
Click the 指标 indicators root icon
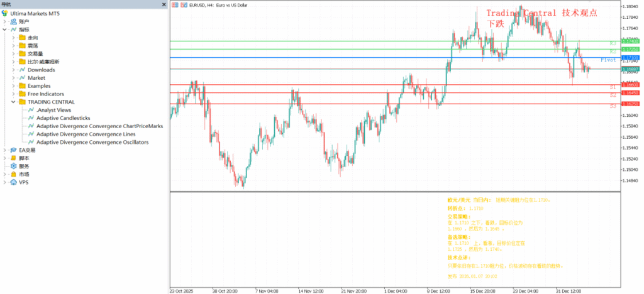point(14,30)
